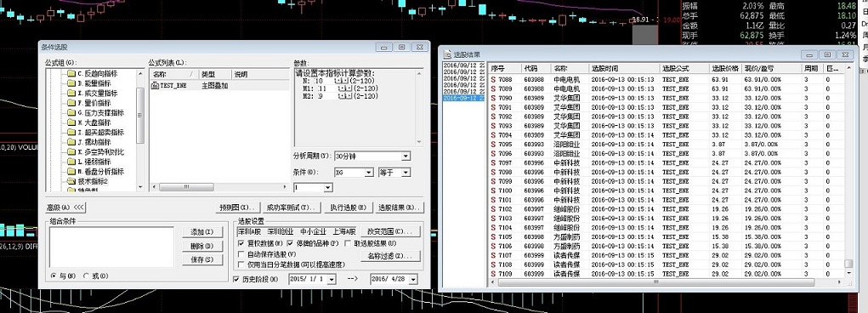Open folder C.反趋向指标 in formula tree
868x313 pixels.
[x=71, y=73]
